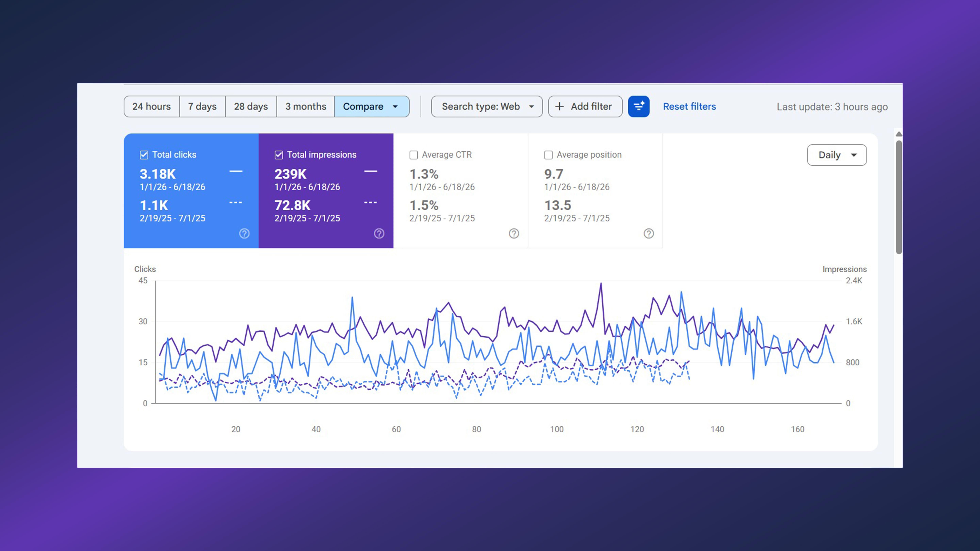980x551 pixels.
Task: Select the 24 hours range tab
Action: point(151,106)
